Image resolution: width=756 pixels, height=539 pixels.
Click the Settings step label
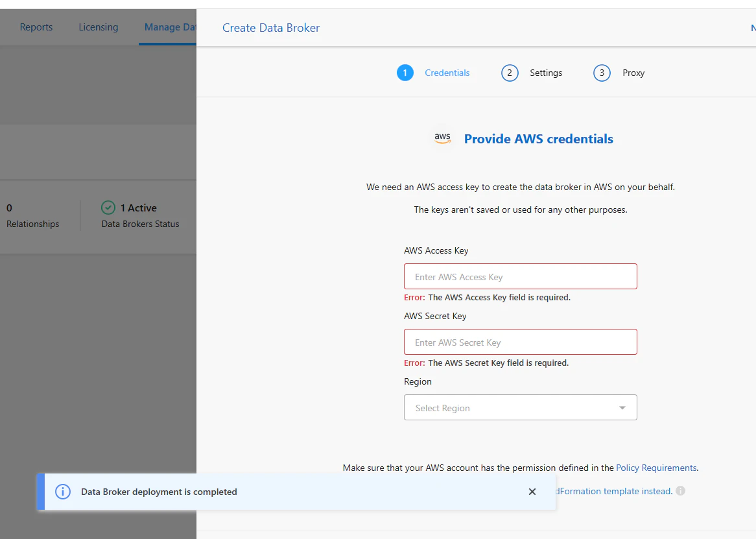tap(546, 73)
